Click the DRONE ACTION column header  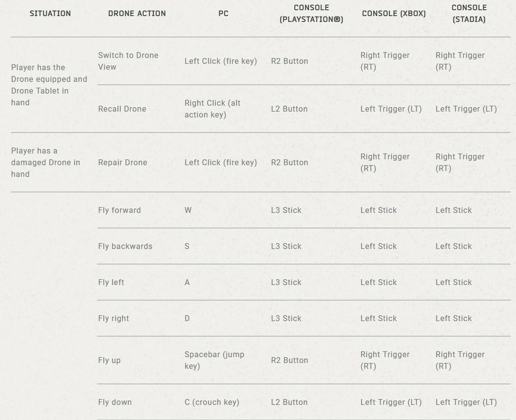click(x=137, y=14)
